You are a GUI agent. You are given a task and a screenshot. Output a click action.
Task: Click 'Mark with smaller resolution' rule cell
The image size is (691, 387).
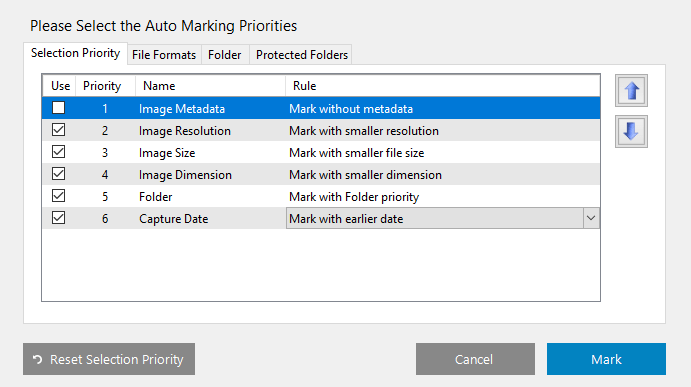click(x=442, y=130)
